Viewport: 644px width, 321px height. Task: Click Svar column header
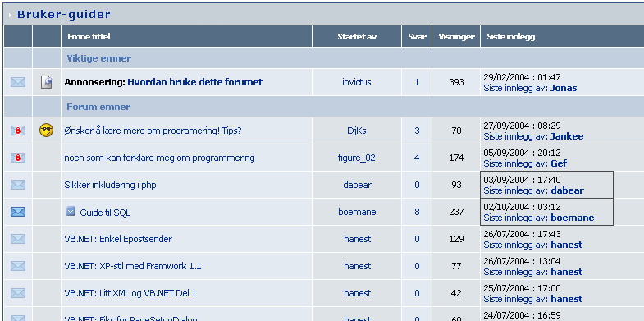pos(417,37)
